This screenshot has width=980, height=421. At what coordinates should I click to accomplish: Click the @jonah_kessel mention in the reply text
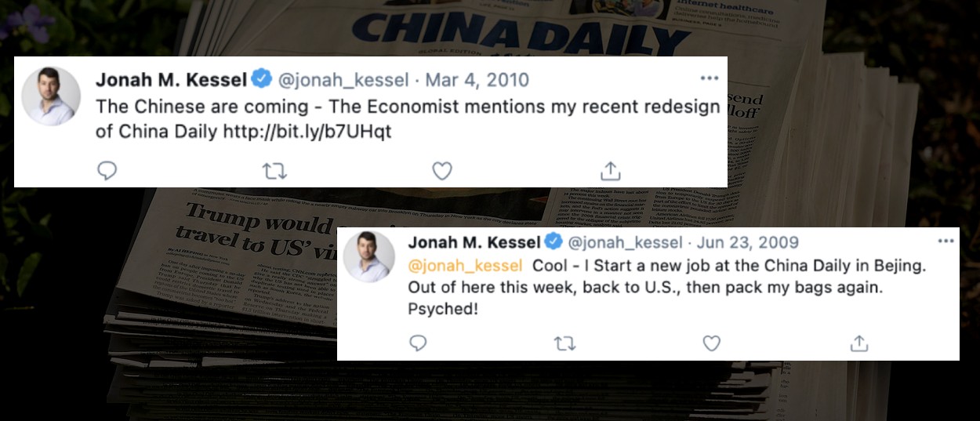[465, 266]
